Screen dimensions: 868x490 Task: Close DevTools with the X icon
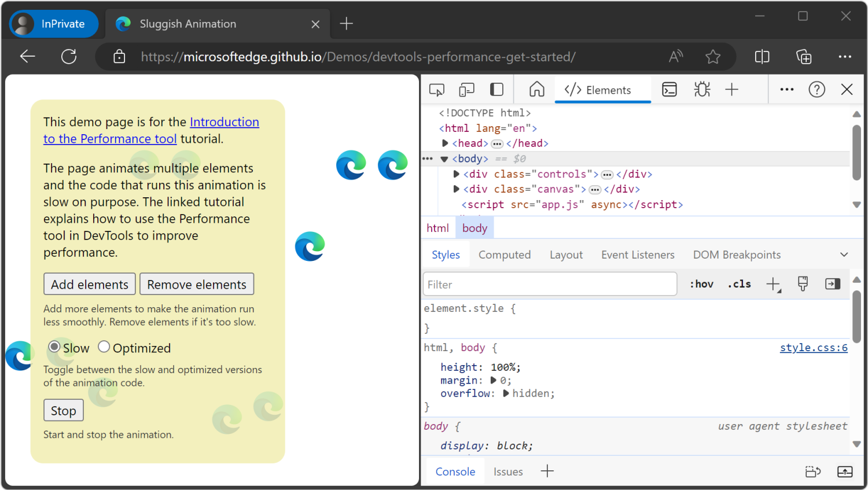click(847, 89)
